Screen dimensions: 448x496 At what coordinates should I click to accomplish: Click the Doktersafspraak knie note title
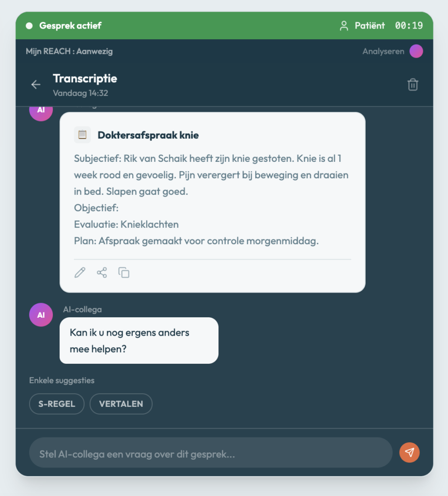coord(148,135)
